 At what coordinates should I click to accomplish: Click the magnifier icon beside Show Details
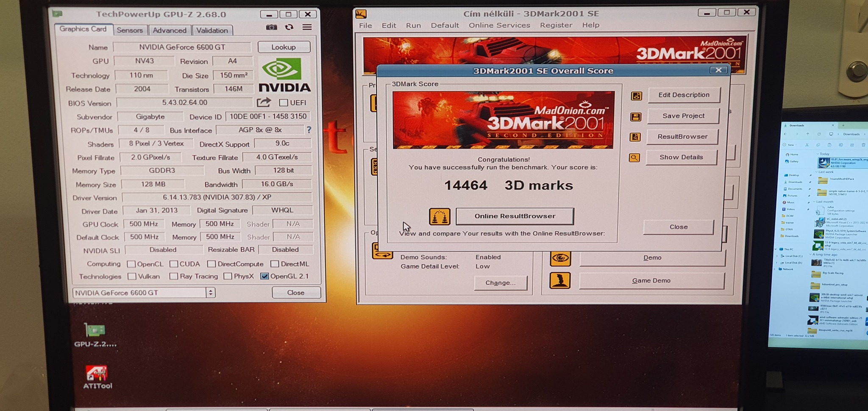(634, 158)
